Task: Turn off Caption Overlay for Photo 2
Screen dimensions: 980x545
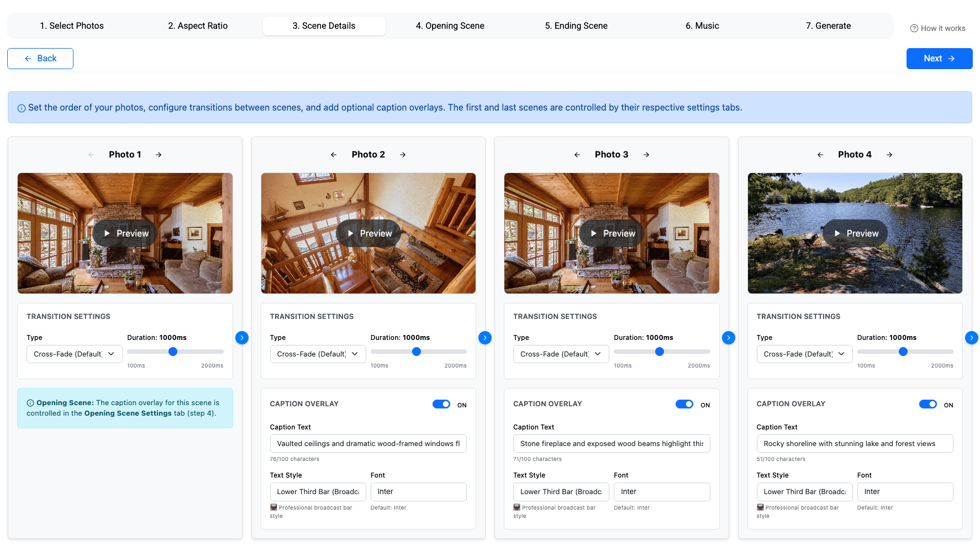Action: pyautogui.click(x=441, y=404)
